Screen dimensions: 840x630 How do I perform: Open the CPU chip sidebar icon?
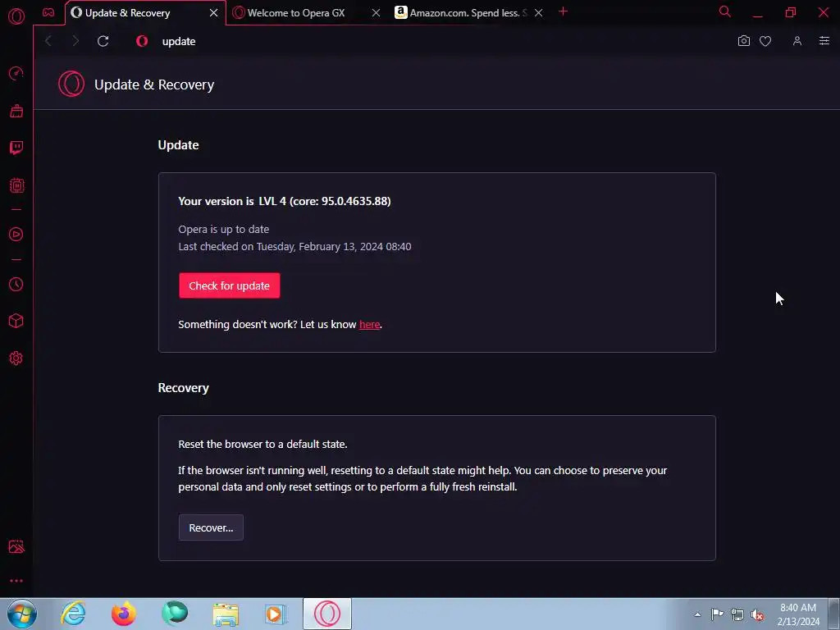point(16,185)
